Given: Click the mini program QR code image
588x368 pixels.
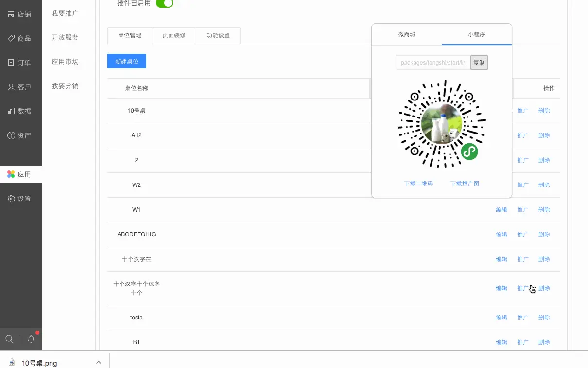Looking at the screenshot, I should click(442, 124).
